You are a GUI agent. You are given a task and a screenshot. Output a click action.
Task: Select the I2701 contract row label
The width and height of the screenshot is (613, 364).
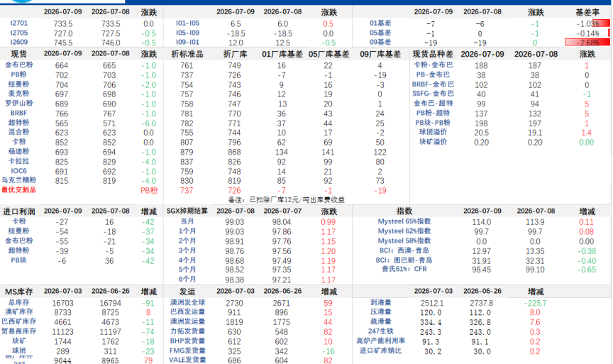pyautogui.click(x=18, y=23)
